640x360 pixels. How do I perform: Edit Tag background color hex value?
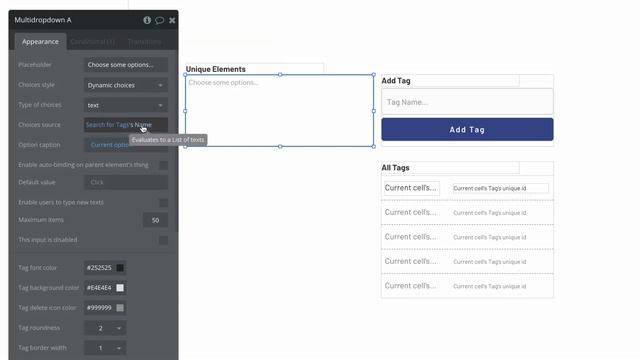coord(99,288)
